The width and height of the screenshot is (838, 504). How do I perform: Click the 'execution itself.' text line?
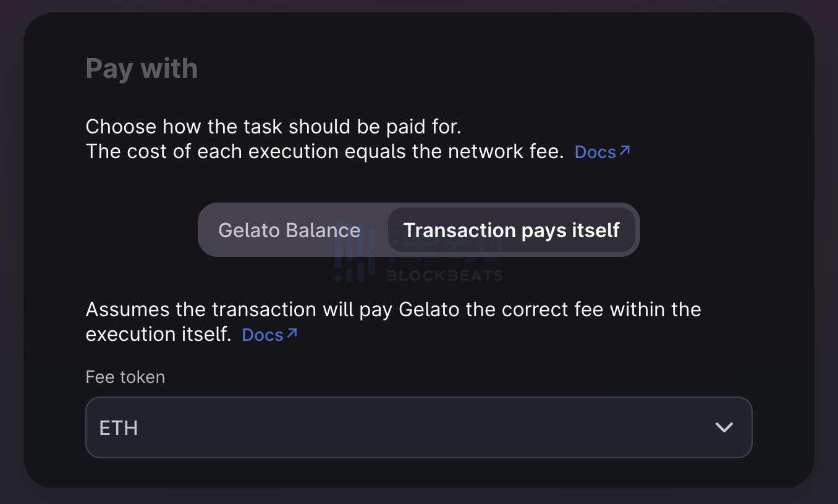click(158, 335)
